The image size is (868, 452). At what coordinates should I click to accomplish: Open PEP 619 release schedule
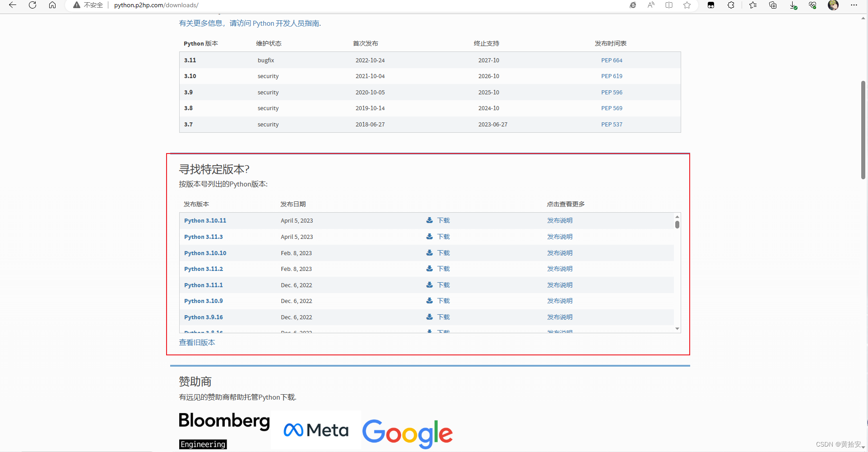(612, 76)
